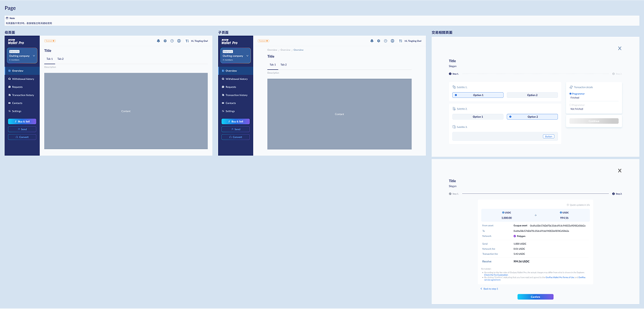Open Transaction history in the 子頁面 sidebar

click(x=236, y=95)
